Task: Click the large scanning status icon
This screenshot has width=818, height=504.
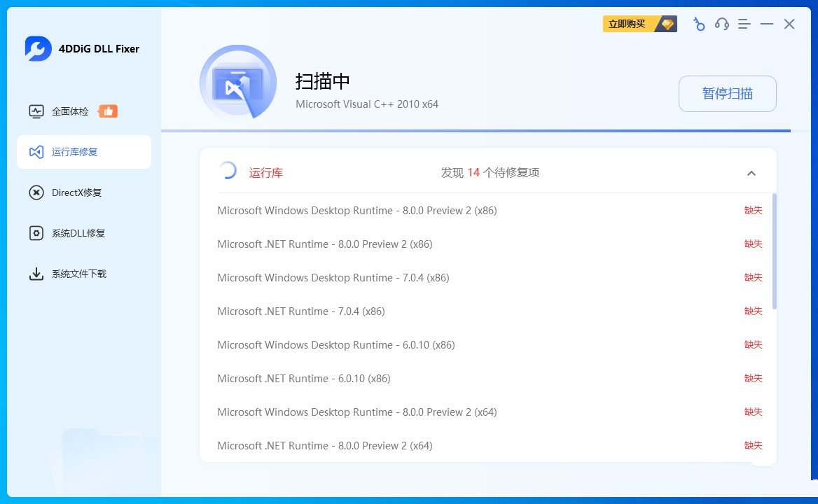Action: [238, 82]
